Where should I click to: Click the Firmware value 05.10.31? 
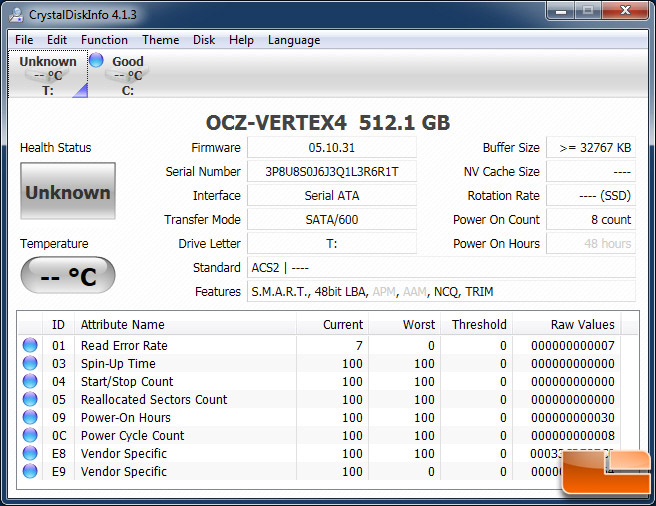click(332, 148)
